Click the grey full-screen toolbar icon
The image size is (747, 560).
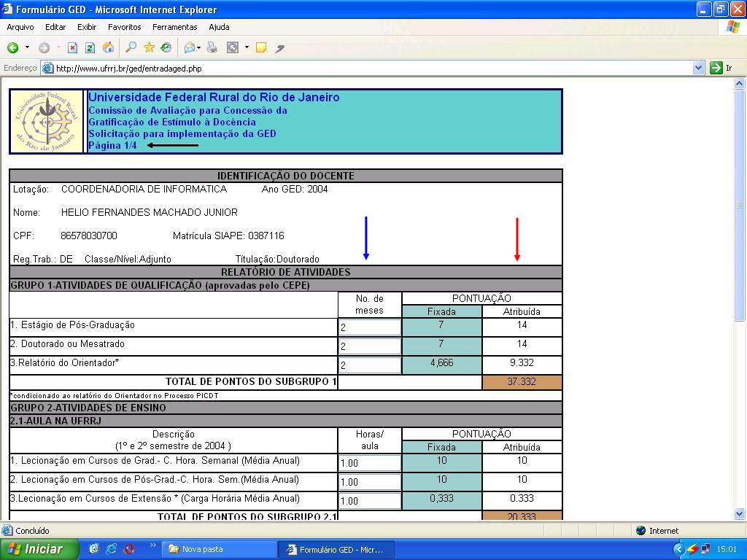click(x=233, y=47)
